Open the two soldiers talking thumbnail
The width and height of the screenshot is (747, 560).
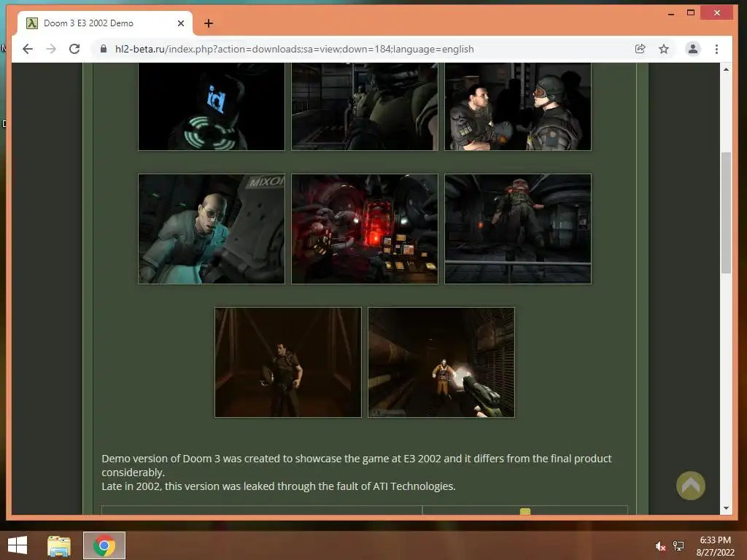(x=518, y=106)
